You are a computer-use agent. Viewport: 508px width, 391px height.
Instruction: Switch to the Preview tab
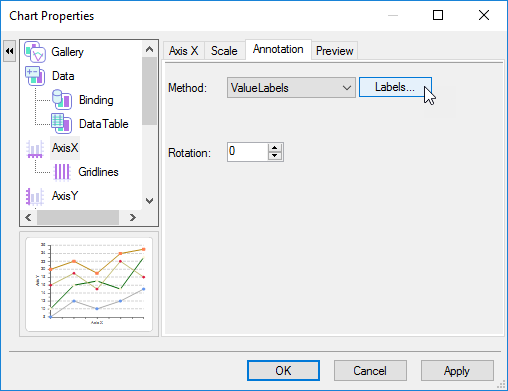click(x=335, y=51)
